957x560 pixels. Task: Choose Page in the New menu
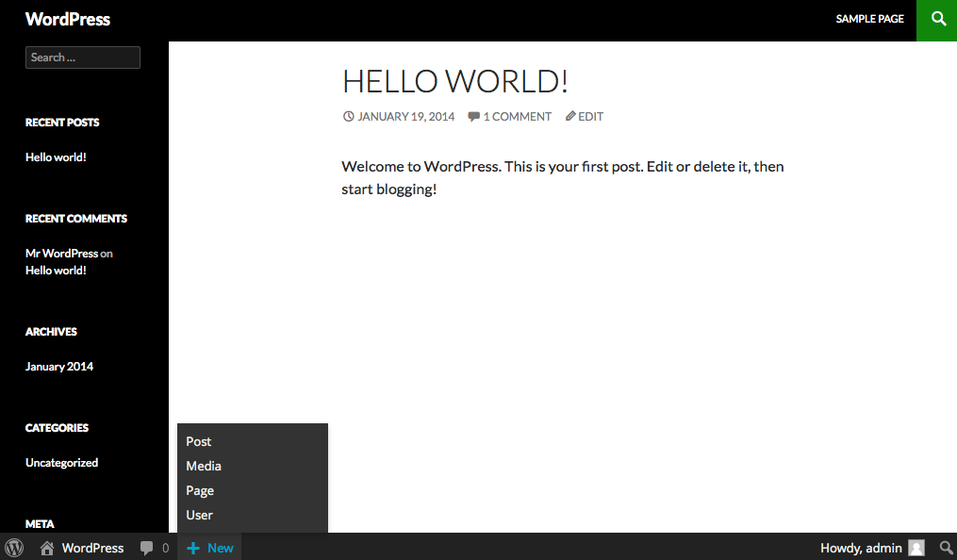[x=200, y=490]
